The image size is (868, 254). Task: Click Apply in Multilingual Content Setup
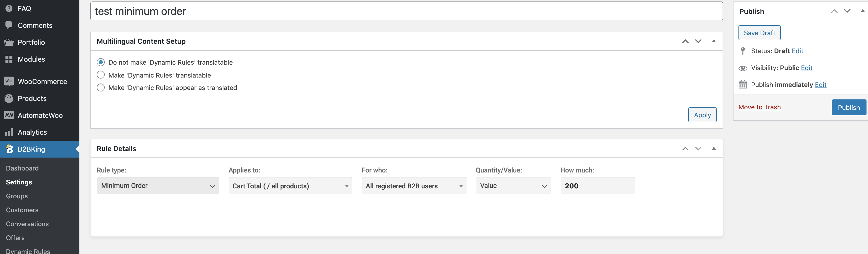702,115
